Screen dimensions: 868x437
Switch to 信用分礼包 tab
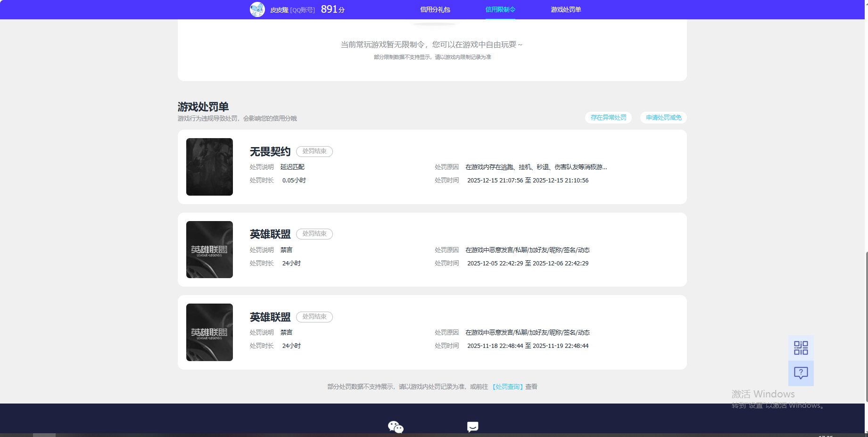[x=435, y=9]
